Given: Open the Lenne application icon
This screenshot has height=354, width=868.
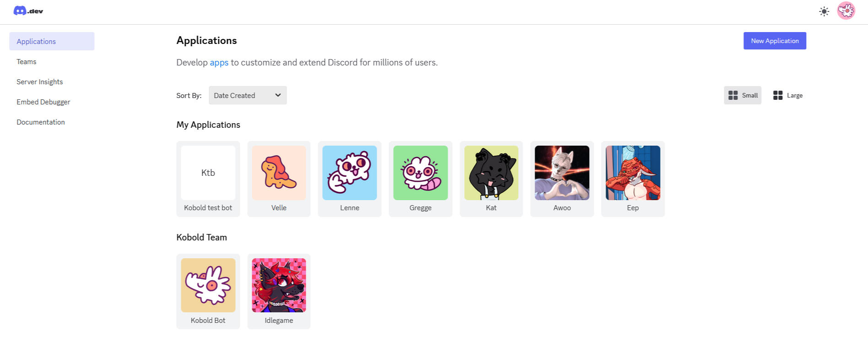Looking at the screenshot, I should coord(349,173).
